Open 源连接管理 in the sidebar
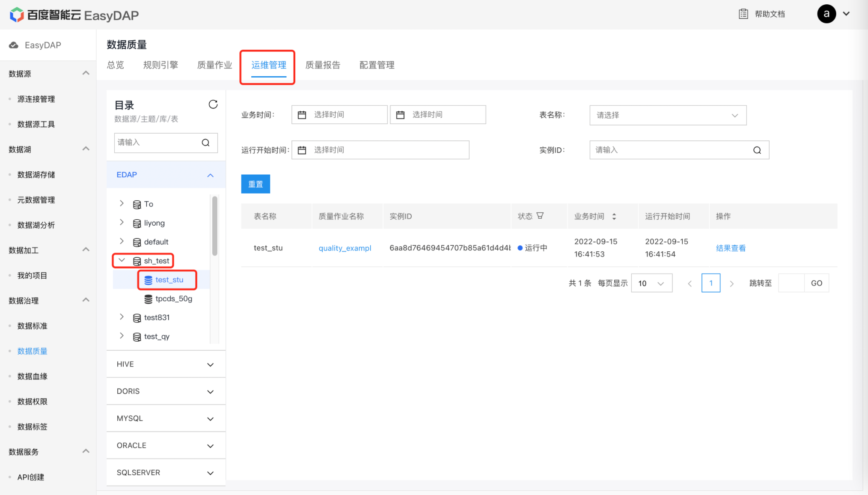868x495 pixels. [36, 99]
